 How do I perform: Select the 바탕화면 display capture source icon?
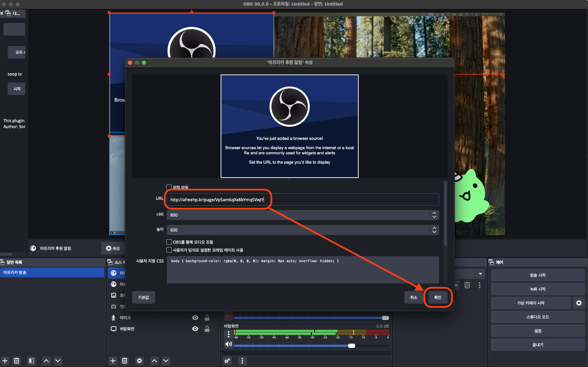(113, 329)
